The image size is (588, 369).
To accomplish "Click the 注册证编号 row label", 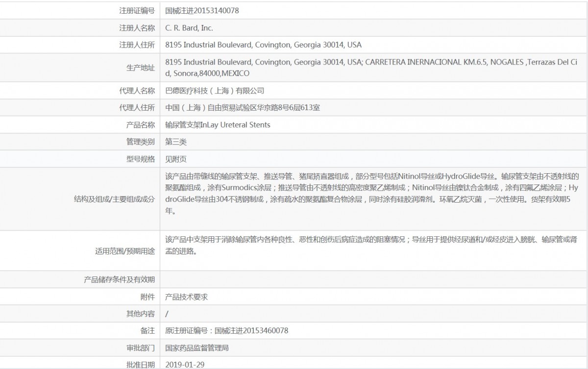I will 137,10.
